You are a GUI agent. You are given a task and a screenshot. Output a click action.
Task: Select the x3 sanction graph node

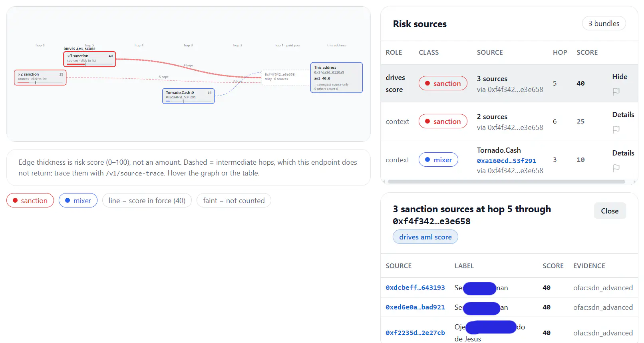pos(89,59)
